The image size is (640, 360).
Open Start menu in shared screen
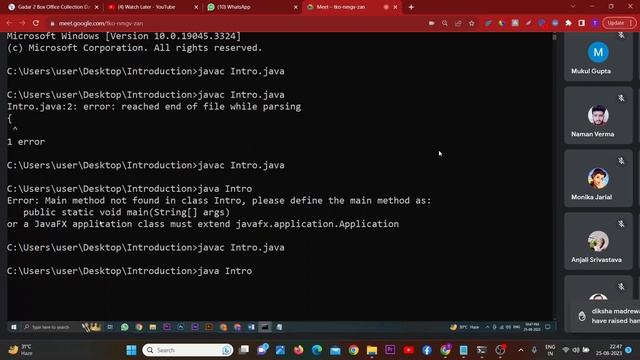coord(13,327)
